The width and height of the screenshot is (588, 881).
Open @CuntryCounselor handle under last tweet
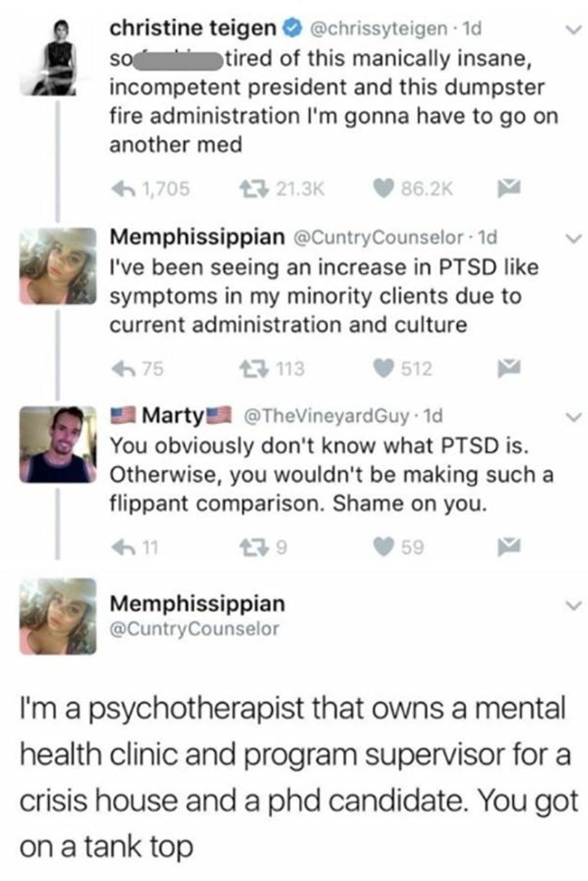coord(194,629)
